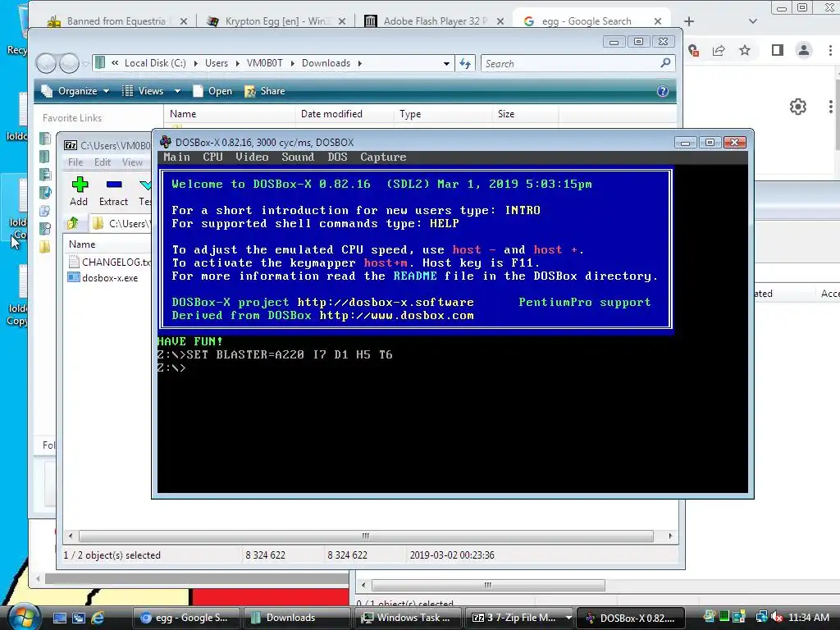
Task: Open the Documents favorite link icon
Action: tap(46, 139)
